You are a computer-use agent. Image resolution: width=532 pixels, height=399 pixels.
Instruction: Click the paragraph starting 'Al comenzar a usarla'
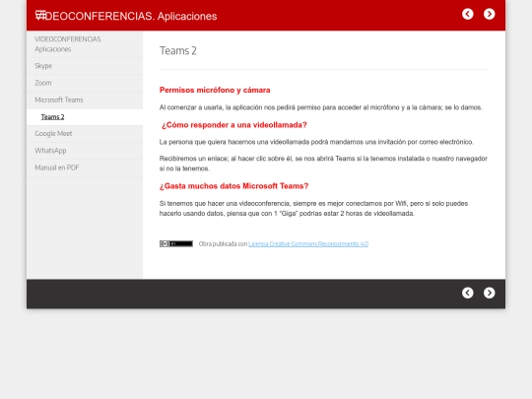tap(320, 107)
